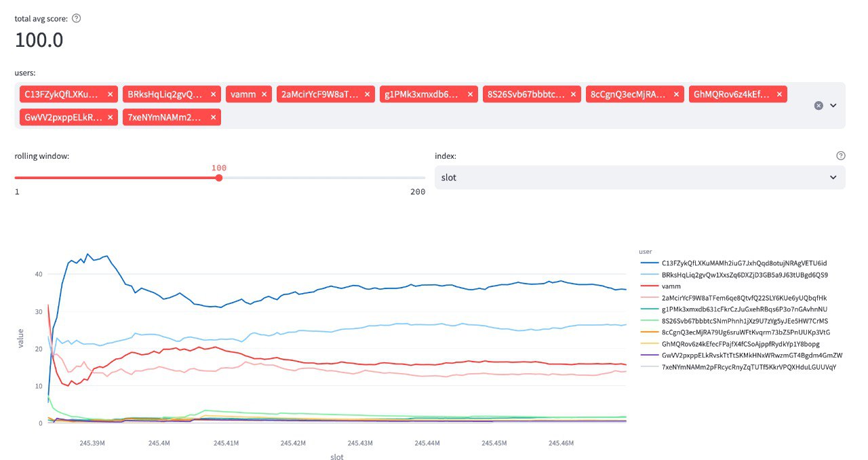Clear all selected users with circle-x icon
Image resolution: width=868 pixels, height=460 pixels.
click(x=818, y=106)
